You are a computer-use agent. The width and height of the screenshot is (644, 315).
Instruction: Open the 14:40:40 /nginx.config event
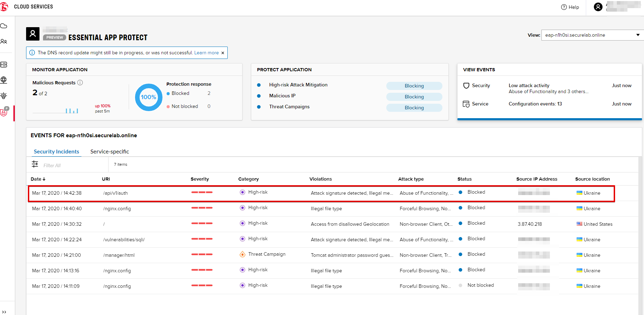[332, 208]
